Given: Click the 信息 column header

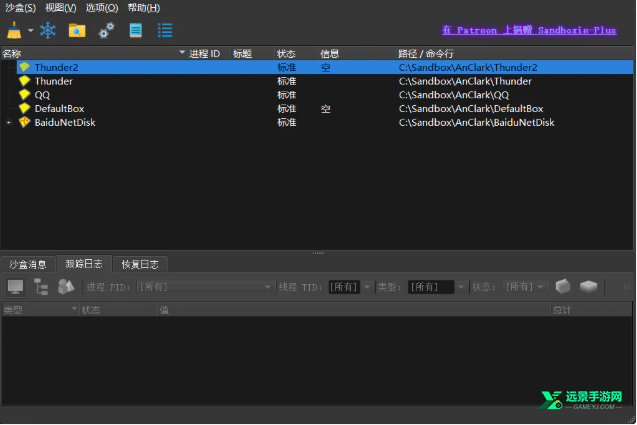Looking at the screenshot, I should (x=357, y=54).
